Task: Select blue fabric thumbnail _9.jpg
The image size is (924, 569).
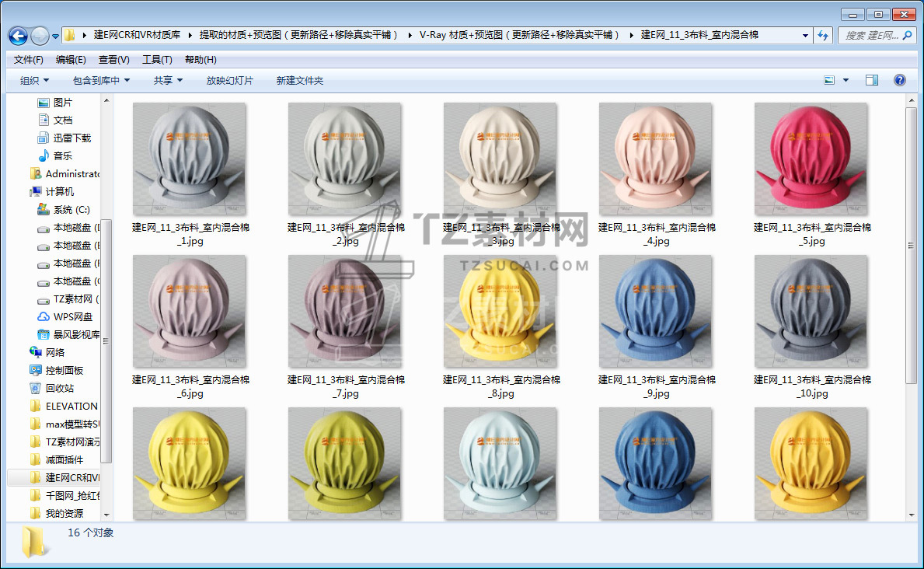Action: (655, 312)
